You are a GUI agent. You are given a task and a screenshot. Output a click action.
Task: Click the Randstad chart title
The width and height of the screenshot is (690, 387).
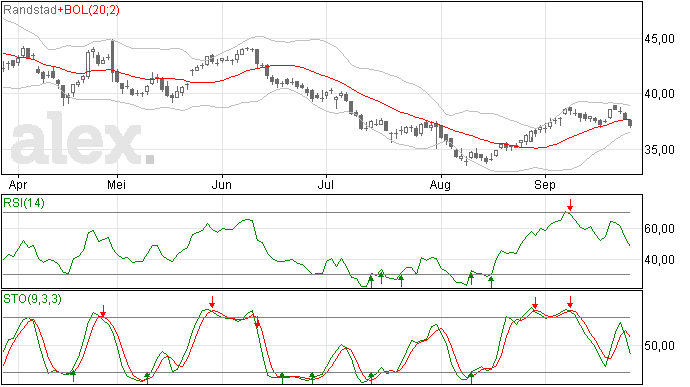(x=29, y=9)
